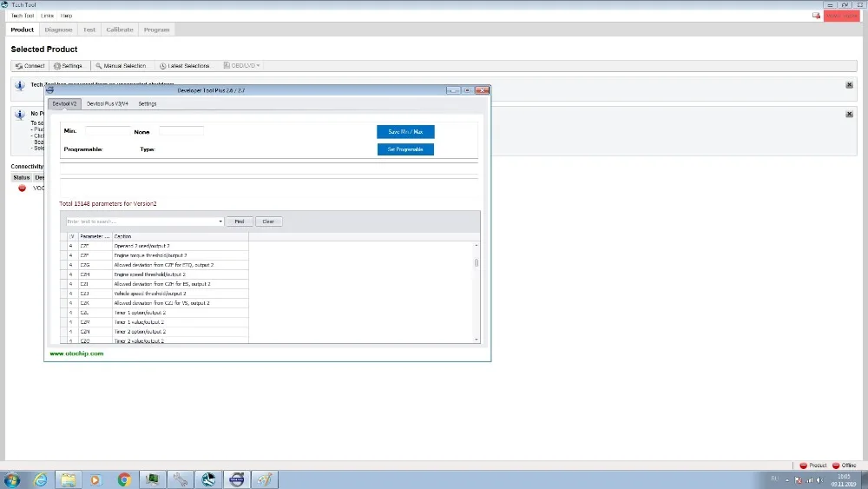Focus the Min value input field
This screenshot has height=489, width=868.
pos(108,130)
